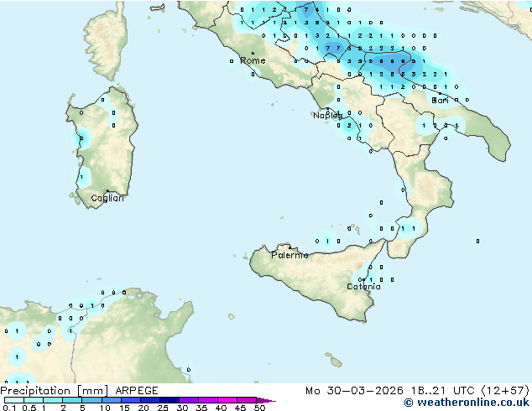Image resolution: width=532 pixels, height=411 pixels.
Task: Pick the 30–35 mm purple legend swatch
Action: [x=189, y=400]
